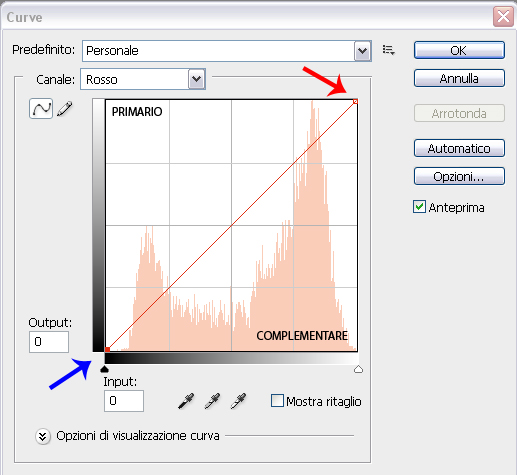The image size is (517, 475).
Task: Enable the Mostra ritaglio checkbox
Action: [x=277, y=401]
